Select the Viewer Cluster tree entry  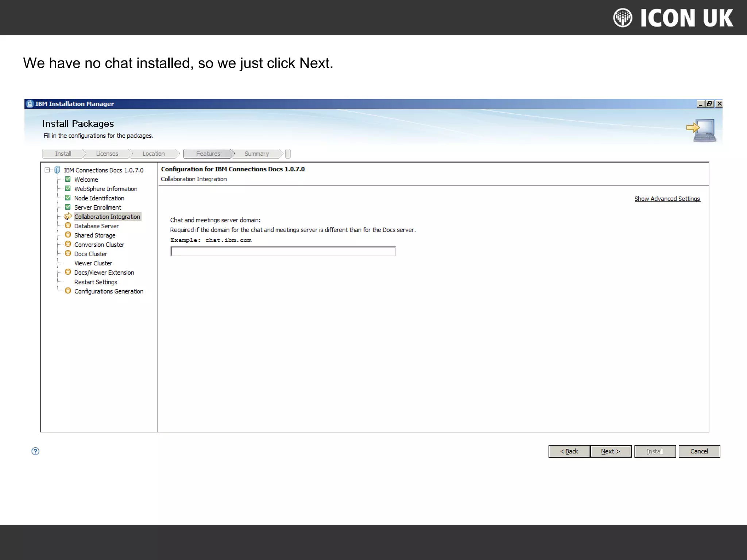[x=93, y=263]
